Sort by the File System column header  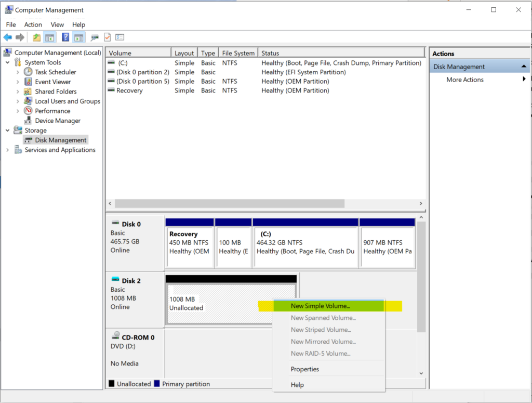pyautogui.click(x=238, y=53)
